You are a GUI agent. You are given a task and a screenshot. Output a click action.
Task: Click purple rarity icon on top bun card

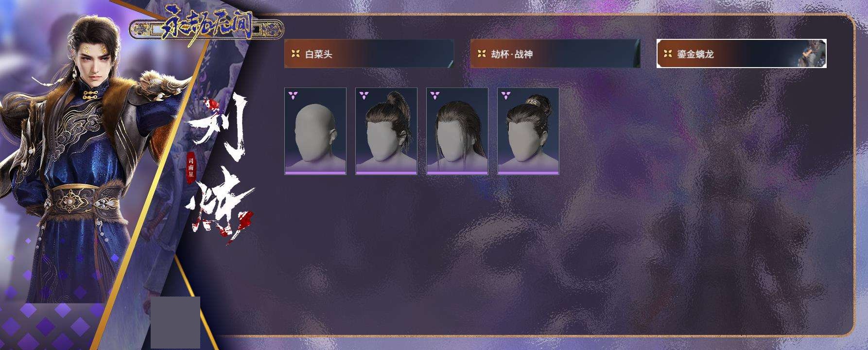coord(506,95)
